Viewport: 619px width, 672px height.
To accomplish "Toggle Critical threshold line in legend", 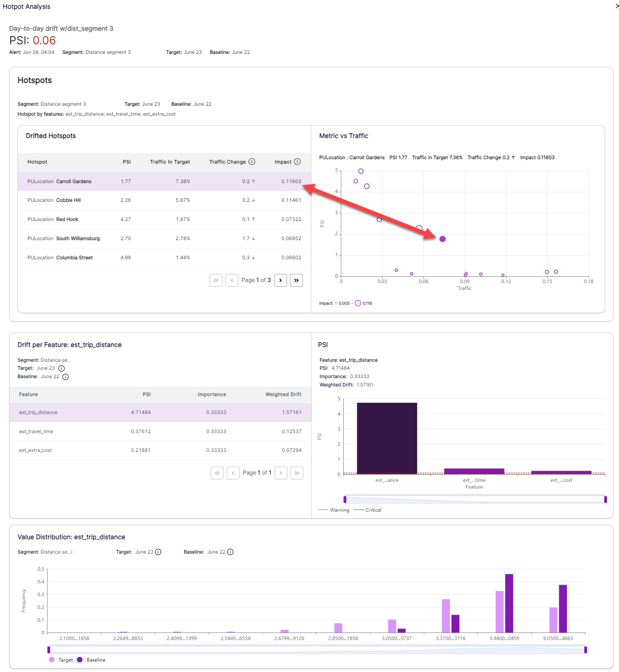I will coord(368,510).
